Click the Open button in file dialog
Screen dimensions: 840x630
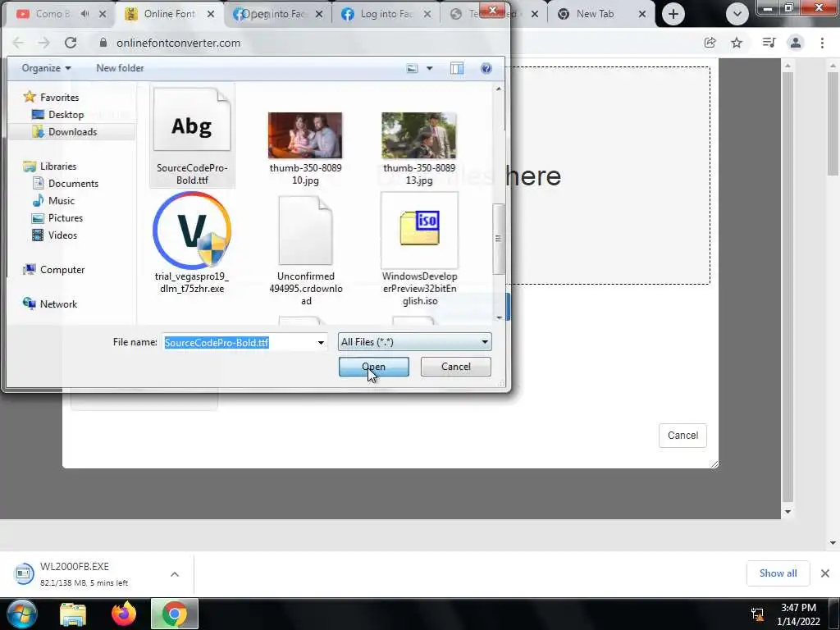(373, 367)
